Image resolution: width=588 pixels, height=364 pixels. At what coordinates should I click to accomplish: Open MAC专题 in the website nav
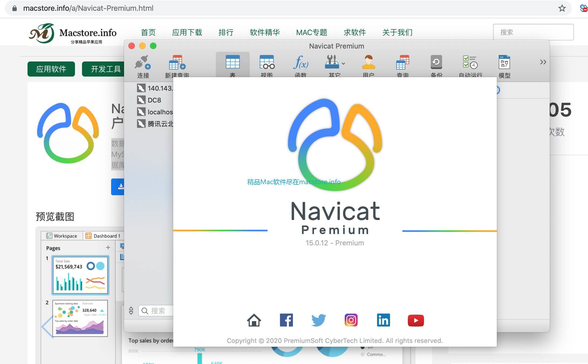coord(312,32)
